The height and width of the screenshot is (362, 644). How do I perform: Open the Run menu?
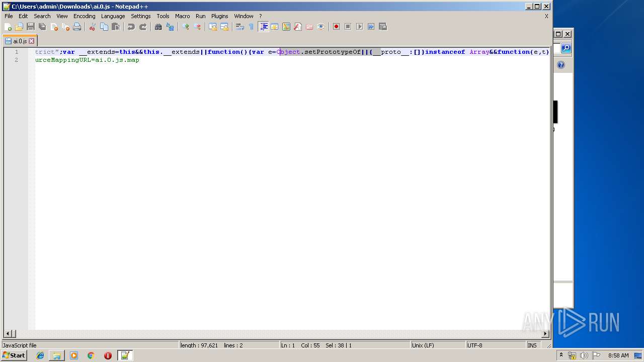201,16
